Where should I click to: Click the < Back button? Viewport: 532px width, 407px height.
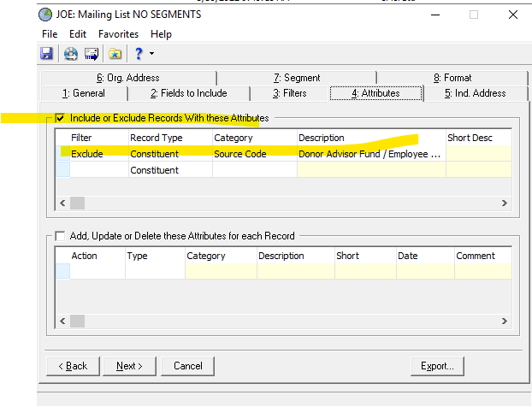73,366
